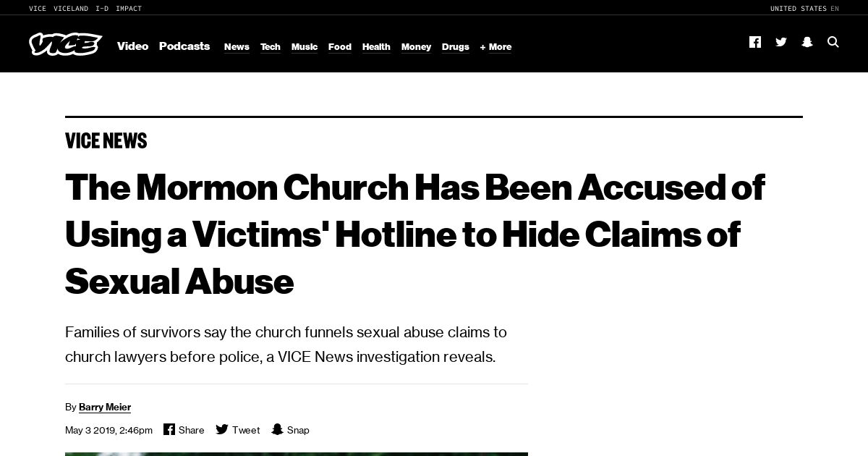Open VICE Twitter icon in header
This screenshot has width=868, height=456.
tap(781, 42)
